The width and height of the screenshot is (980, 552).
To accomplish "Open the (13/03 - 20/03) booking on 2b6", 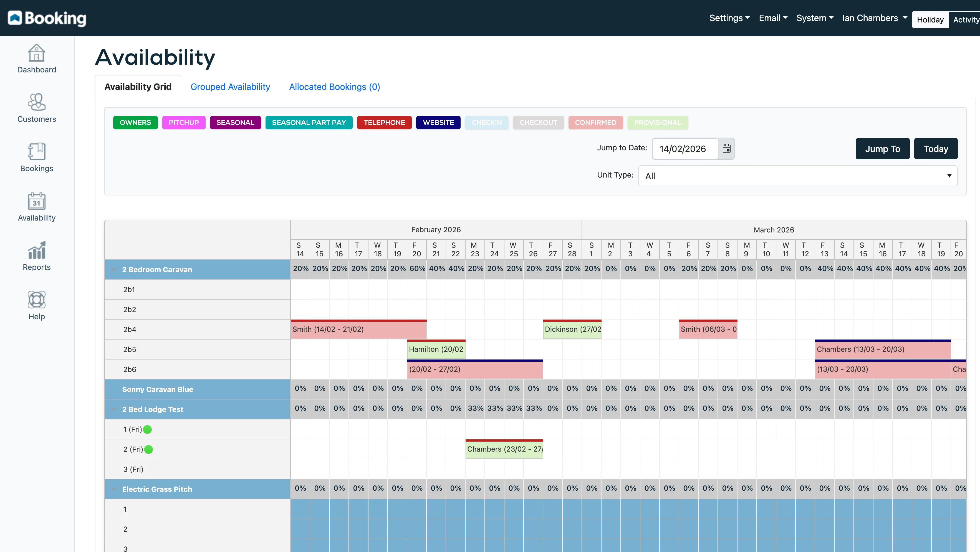I will tap(883, 369).
